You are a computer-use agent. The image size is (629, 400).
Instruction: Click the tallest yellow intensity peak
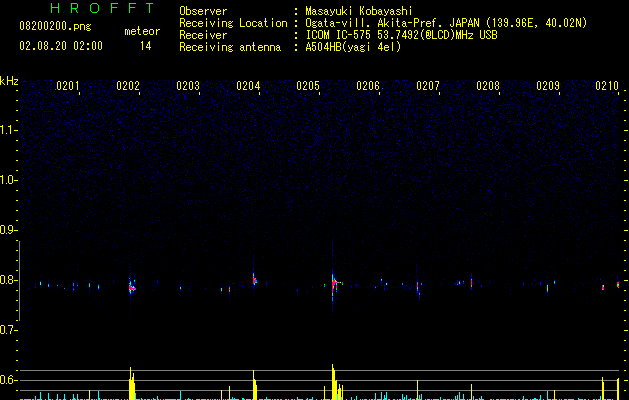(x=333, y=382)
